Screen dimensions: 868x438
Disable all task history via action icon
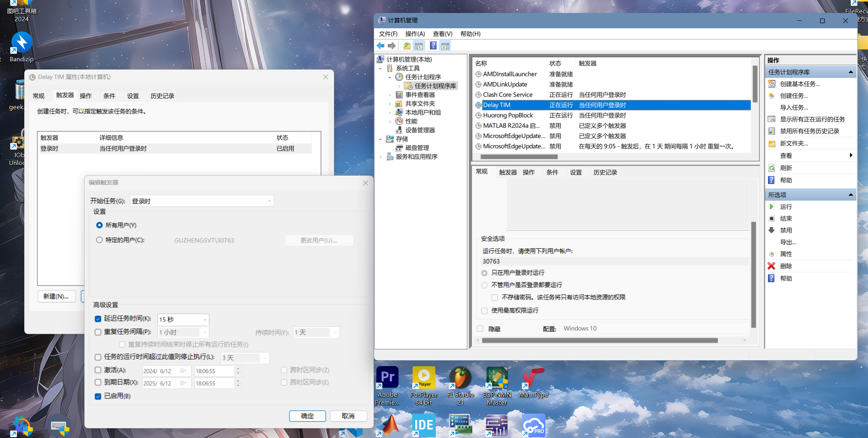coord(810,131)
